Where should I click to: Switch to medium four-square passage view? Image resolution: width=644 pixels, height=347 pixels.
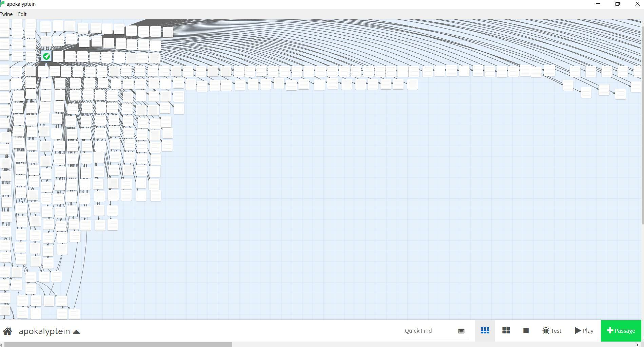pyautogui.click(x=506, y=331)
